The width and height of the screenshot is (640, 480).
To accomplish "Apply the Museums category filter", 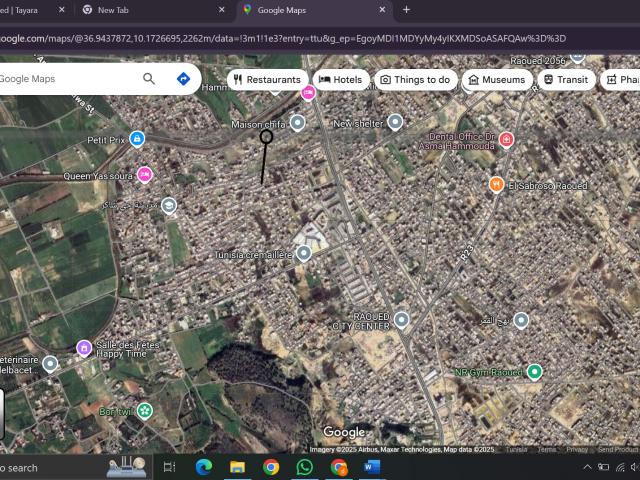I will click(x=496, y=80).
